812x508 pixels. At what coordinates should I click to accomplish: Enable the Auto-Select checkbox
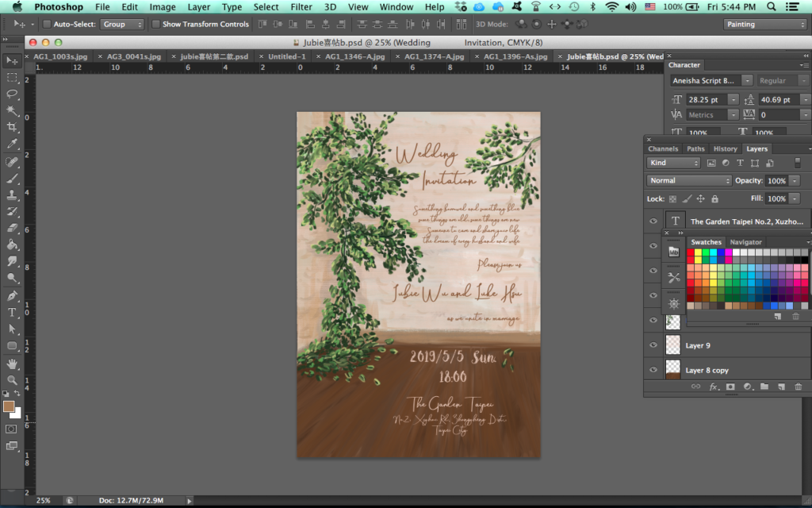[47, 25]
